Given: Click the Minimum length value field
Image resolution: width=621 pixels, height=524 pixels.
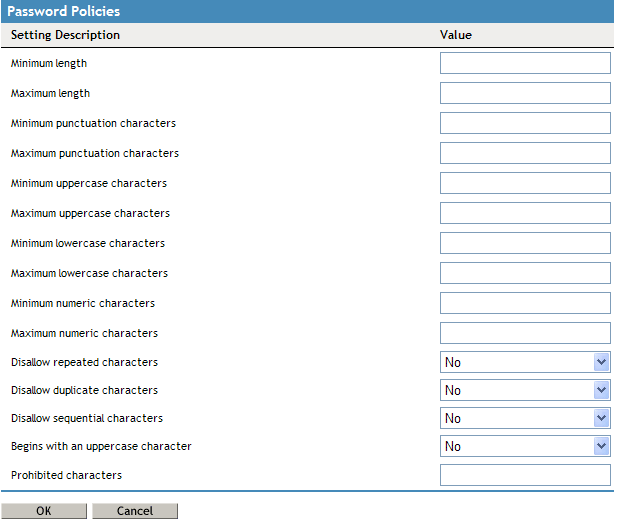Looking at the screenshot, I should point(525,63).
